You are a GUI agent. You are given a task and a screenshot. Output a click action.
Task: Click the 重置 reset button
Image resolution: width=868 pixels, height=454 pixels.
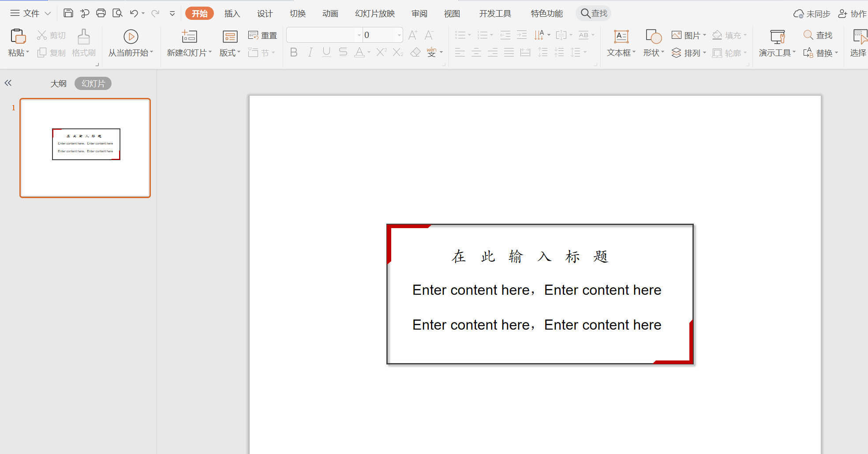coord(263,35)
